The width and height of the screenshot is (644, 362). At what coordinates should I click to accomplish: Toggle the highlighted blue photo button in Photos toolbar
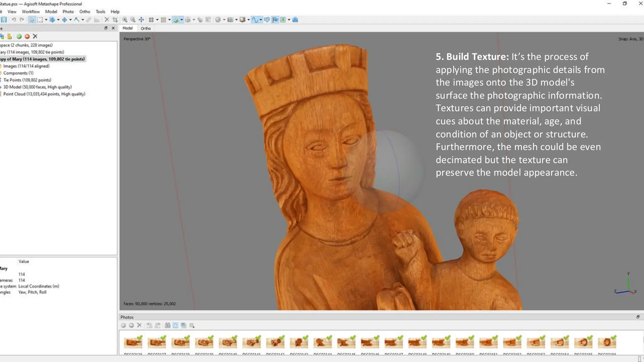175,326
